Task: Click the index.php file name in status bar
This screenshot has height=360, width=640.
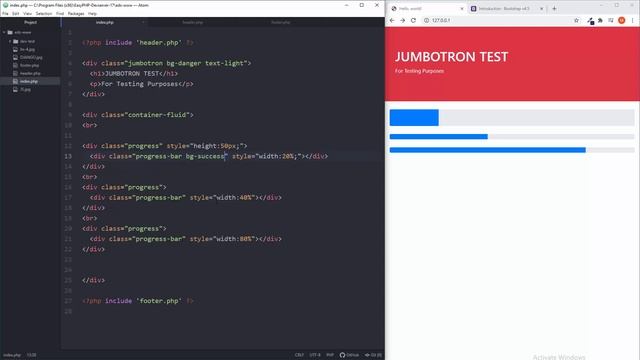Action: tap(12, 355)
